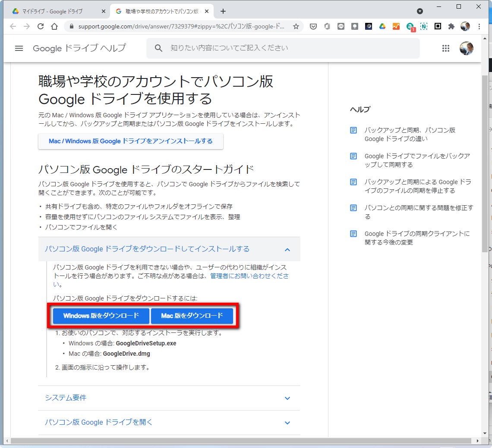Open the Google Analytics extension icon
492x448 pixels.
(396, 26)
